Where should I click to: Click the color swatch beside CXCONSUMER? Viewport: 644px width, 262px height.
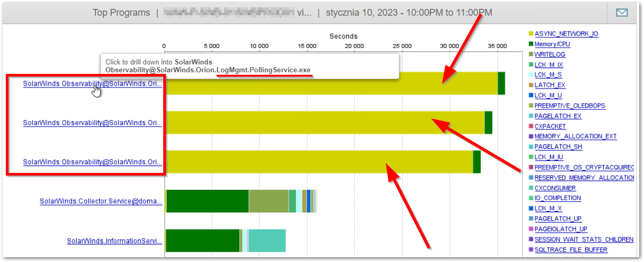531,188
